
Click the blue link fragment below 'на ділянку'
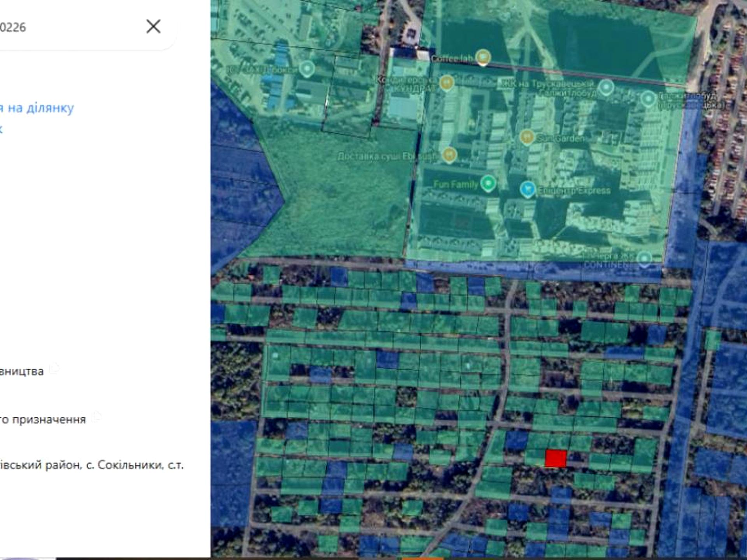[1, 129]
